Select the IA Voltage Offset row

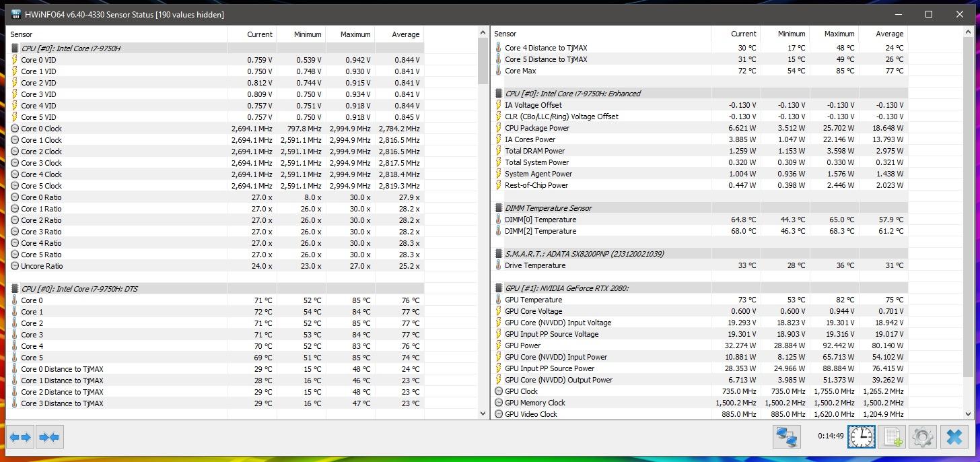(x=699, y=105)
